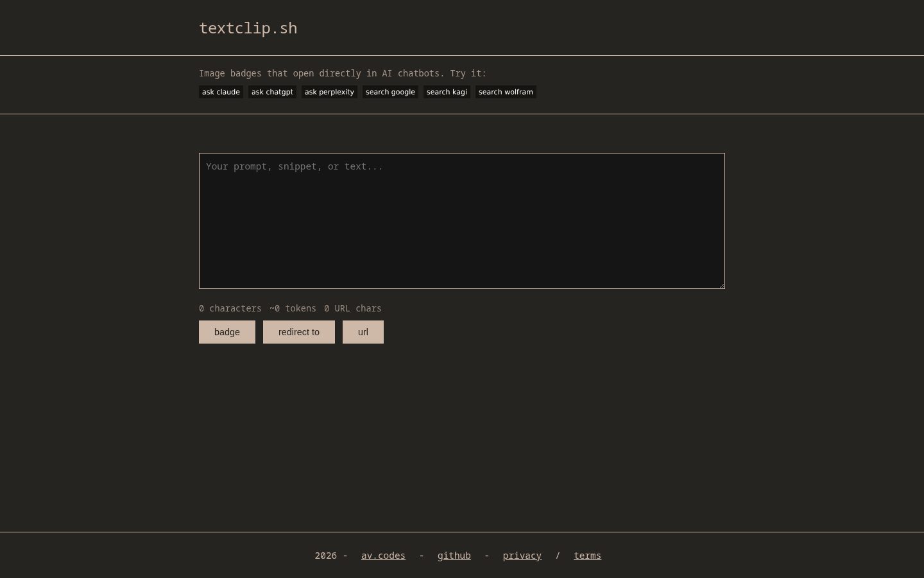
Task: Click the textclip.sh site title
Action: [x=248, y=28]
